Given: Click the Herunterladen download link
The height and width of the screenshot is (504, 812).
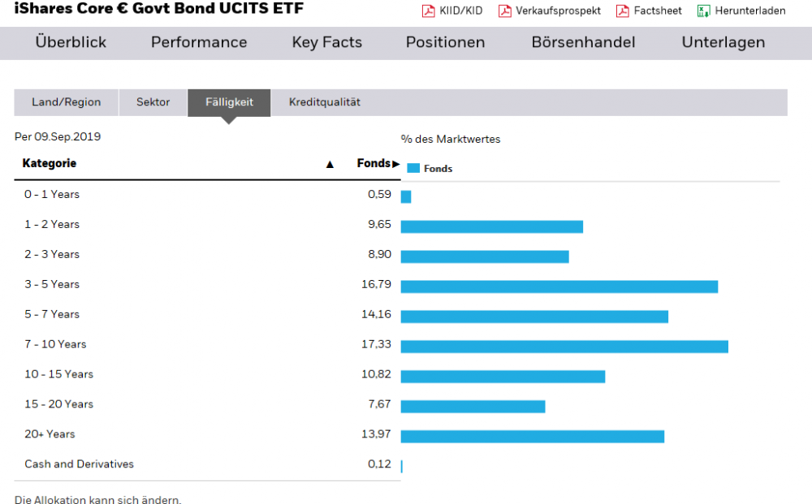Looking at the screenshot, I should coord(749,11).
